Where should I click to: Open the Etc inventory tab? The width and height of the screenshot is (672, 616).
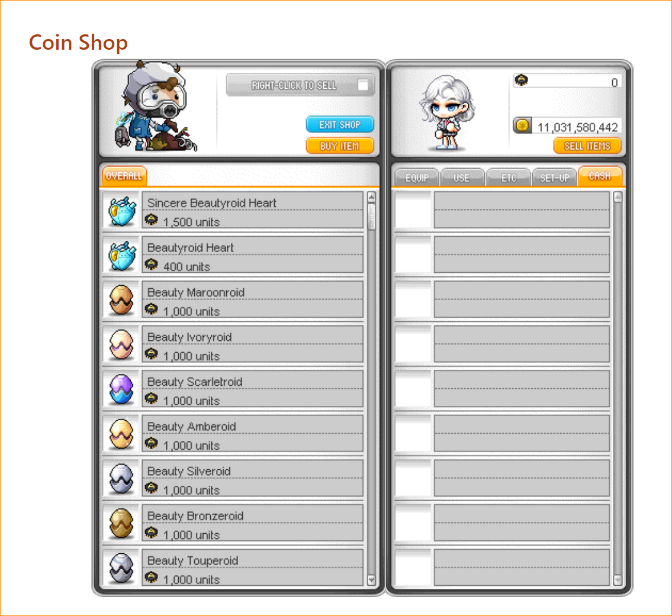509,178
